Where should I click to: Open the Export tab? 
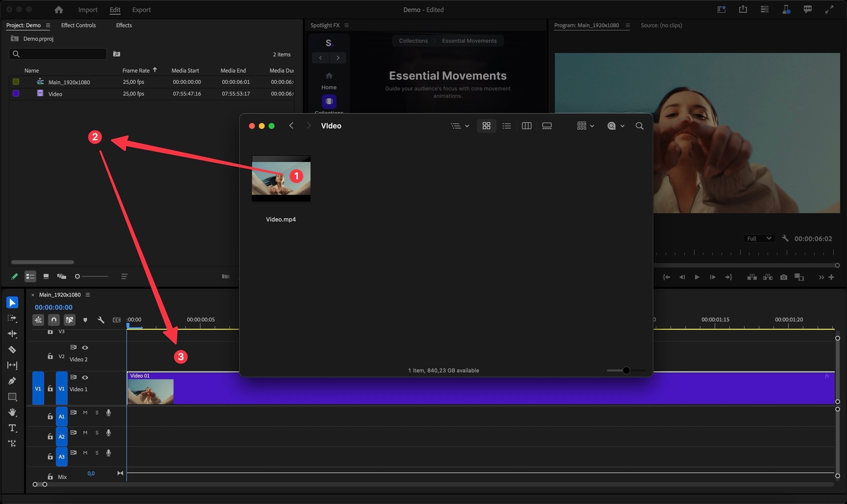coord(141,10)
